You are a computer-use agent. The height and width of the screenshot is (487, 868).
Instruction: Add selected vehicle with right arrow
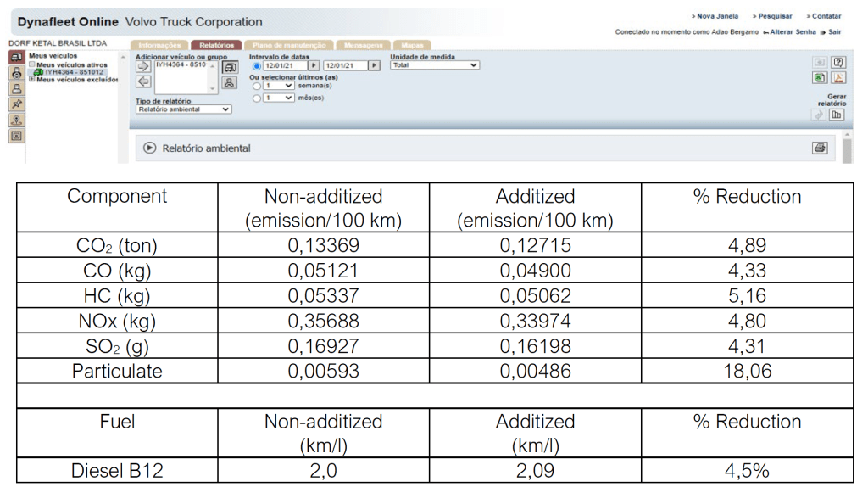[x=143, y=66]
